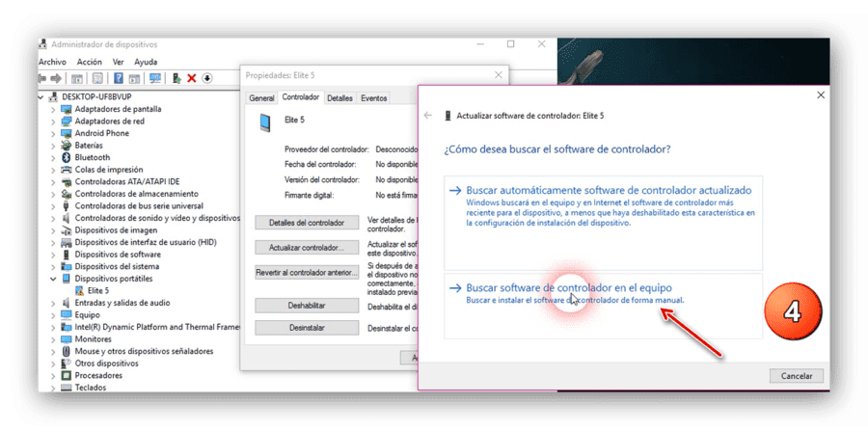
Task: Expand the Android Phone node
Action: click(x=53, y=133)
